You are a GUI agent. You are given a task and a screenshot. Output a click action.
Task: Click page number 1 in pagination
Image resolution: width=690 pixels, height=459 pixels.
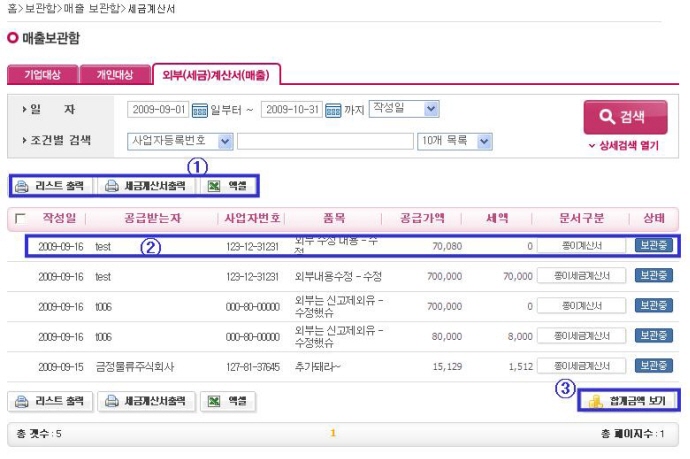333,433
